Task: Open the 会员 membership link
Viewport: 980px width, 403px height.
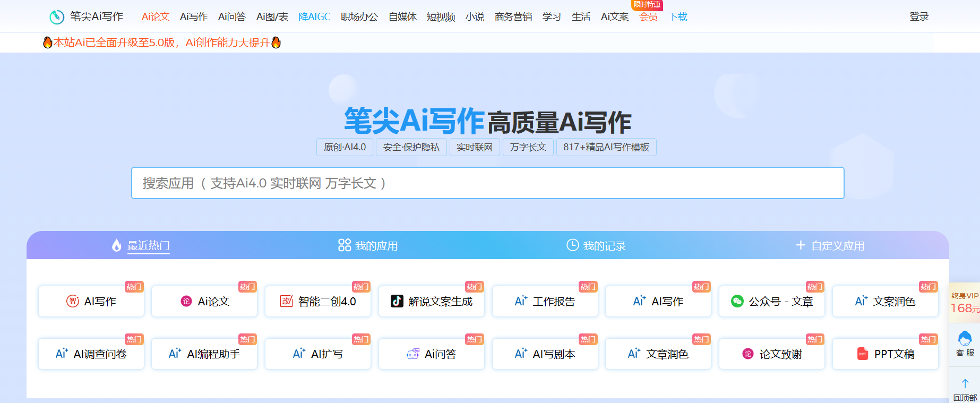Action: [648, 17]
